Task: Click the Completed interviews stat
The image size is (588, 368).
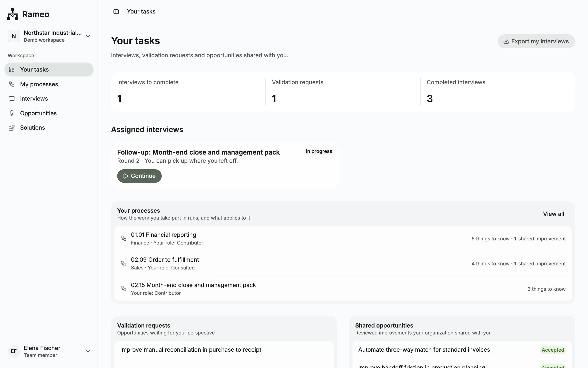Action: (497, 92)
